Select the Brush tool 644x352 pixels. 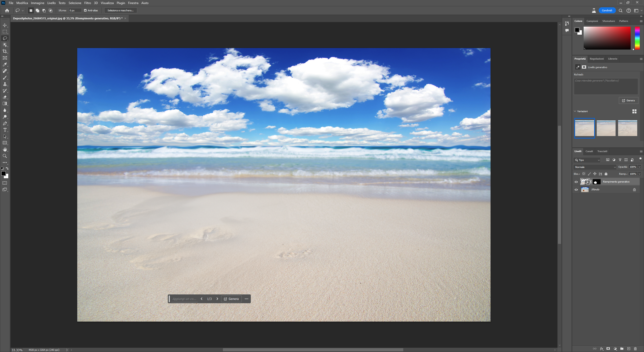(x=5, y=78)
